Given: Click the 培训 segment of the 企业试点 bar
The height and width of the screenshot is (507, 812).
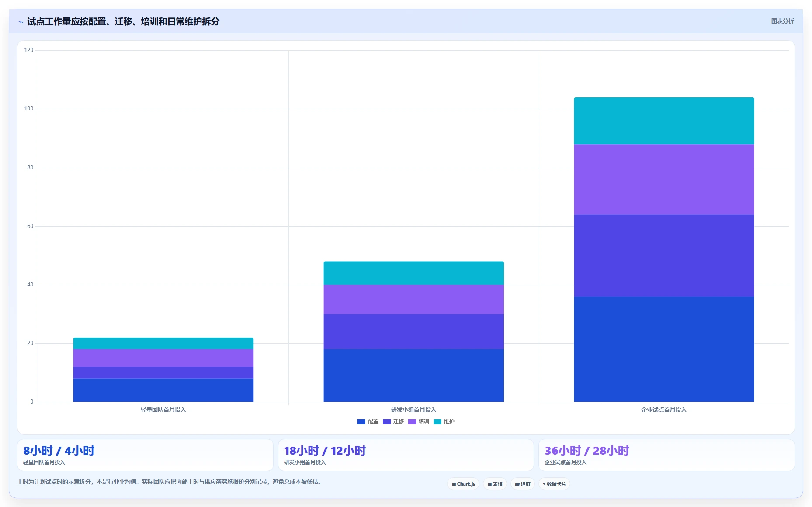Looking at the screenshot, I should click(664, 179).
